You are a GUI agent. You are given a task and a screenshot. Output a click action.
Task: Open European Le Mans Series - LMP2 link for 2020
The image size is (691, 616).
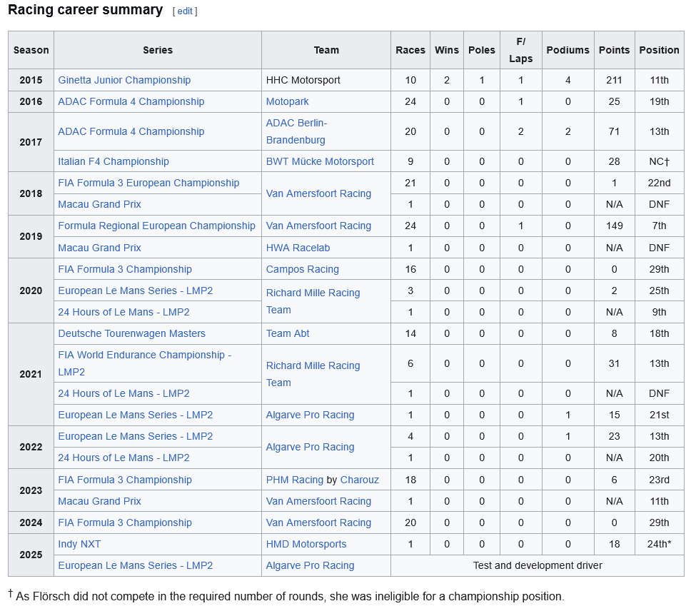click(136, 291)
